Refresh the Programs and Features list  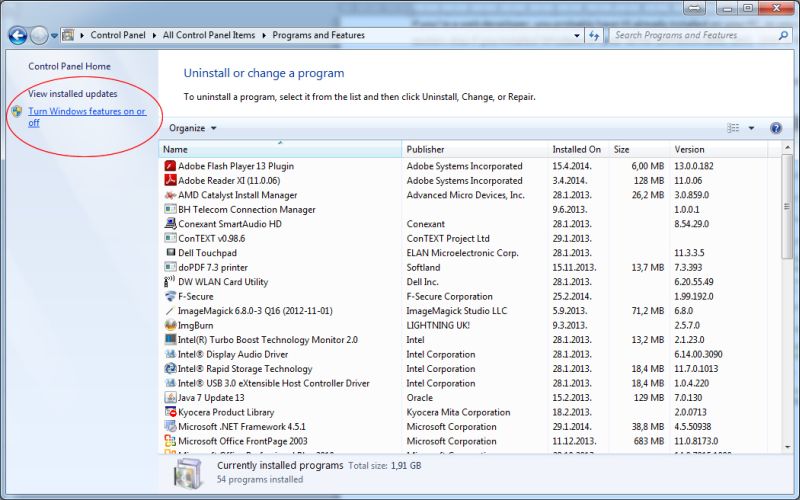click(x=594, y=35)
